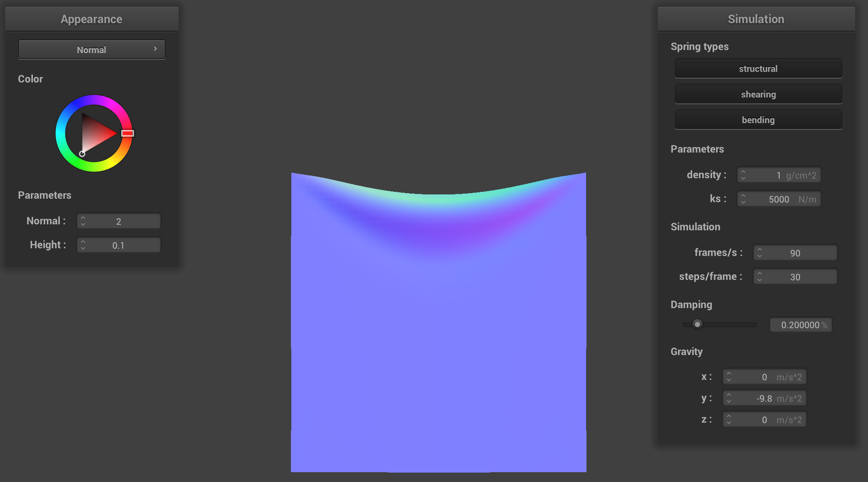The width and height of the screenshot is (868, 482).
Task: Click the frames/s value field
Action: point(795,253)
